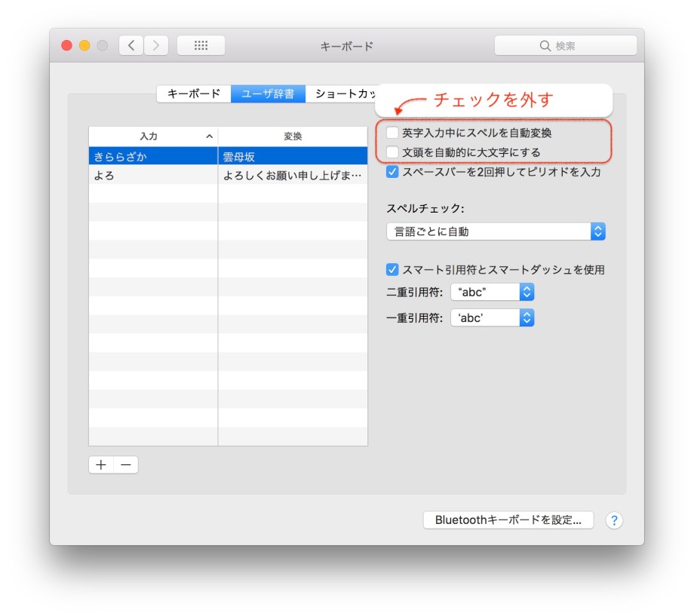Click the yellow minimize window button
The image size is (694, 616).
tap(84, 45)
